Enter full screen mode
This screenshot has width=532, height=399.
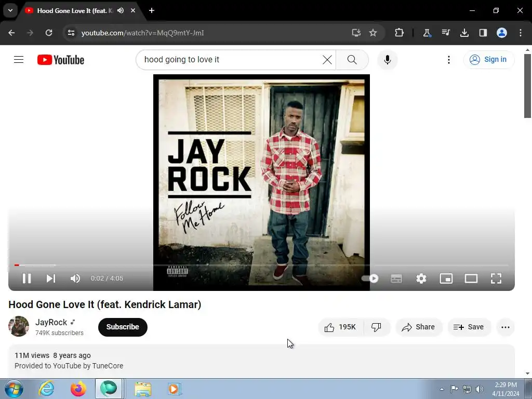click(496, 278)
